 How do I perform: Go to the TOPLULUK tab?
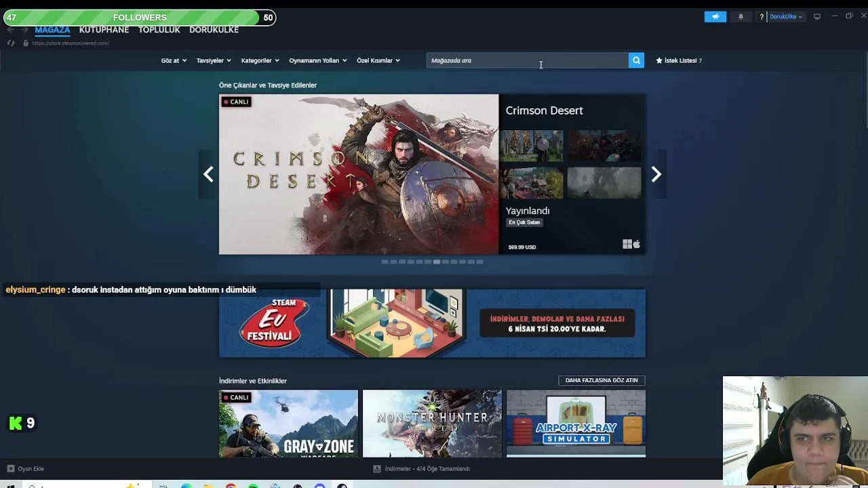(159, 30)
